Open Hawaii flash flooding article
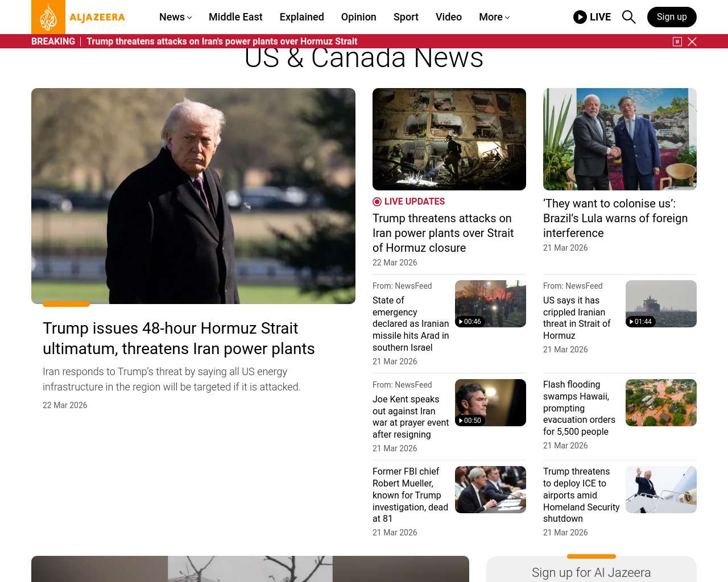The image size is (728, 582). tap(579, 408)
